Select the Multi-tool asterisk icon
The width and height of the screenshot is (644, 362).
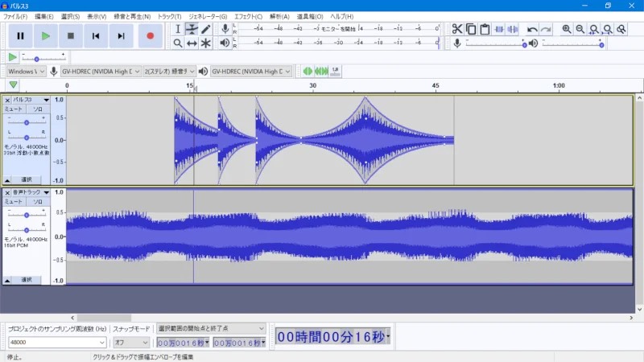[206, 43]
